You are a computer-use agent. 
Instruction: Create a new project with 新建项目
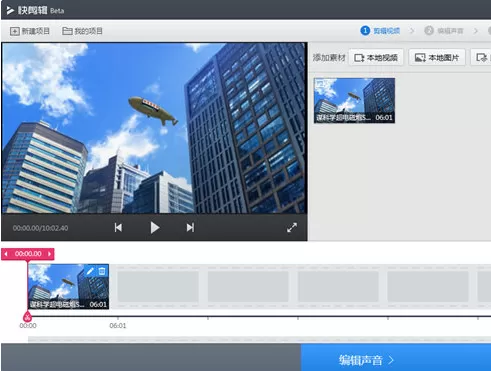[30, 31]
